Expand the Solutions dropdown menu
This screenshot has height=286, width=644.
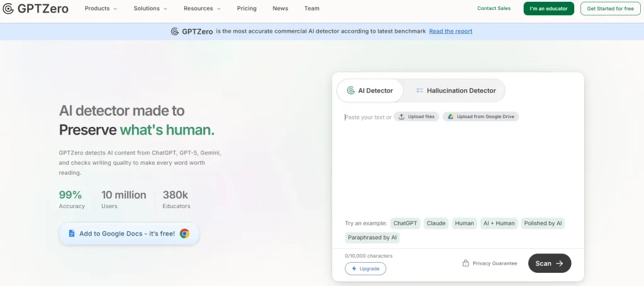[x=150, y=8]
